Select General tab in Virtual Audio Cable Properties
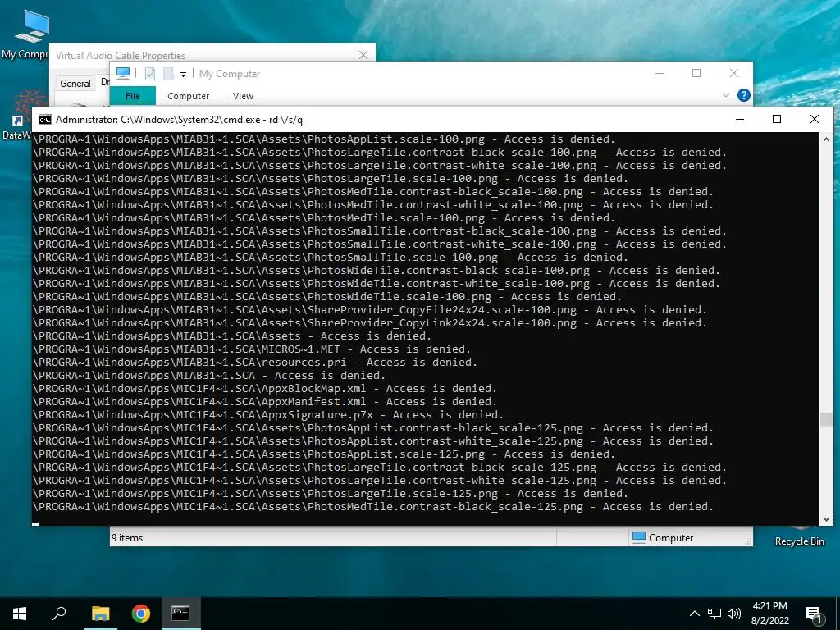840x630 pixels. coord(75,84)
